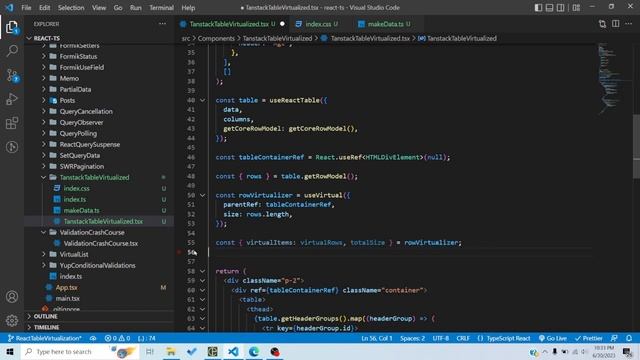Click the Windows Start button
Screen dimensions: 640x360
pyautogui.click(x=9, y=352)
